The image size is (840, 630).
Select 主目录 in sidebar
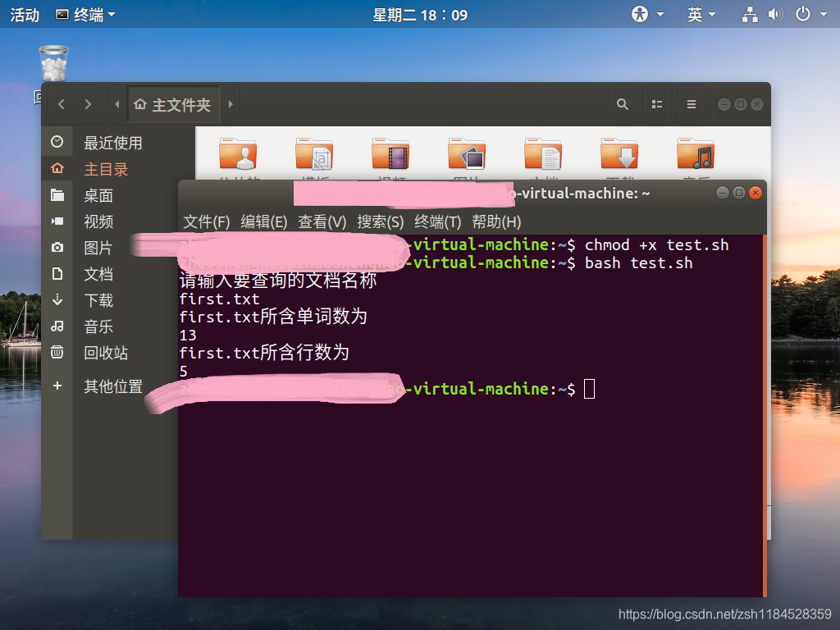[106, 169]
